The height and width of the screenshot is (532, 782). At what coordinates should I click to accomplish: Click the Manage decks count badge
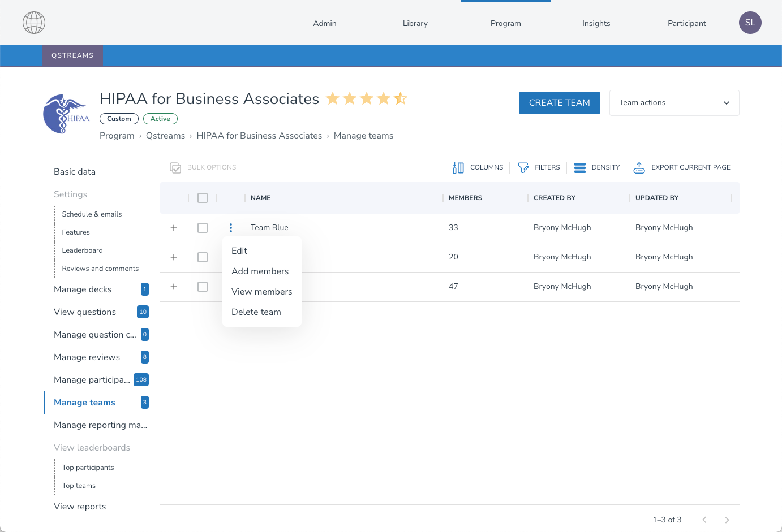(x=145, y=289)
